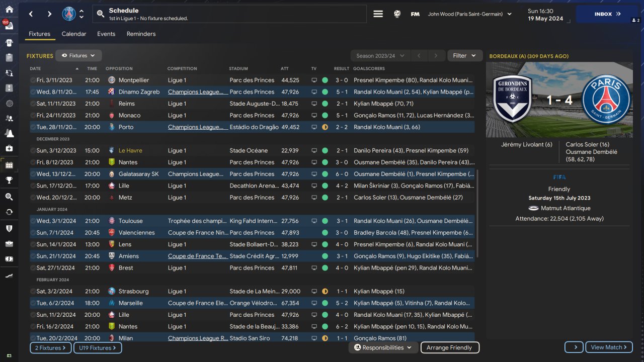Click the FM logo menu icon
Screen dimensions: 644x362
click(x=415, y=14)
